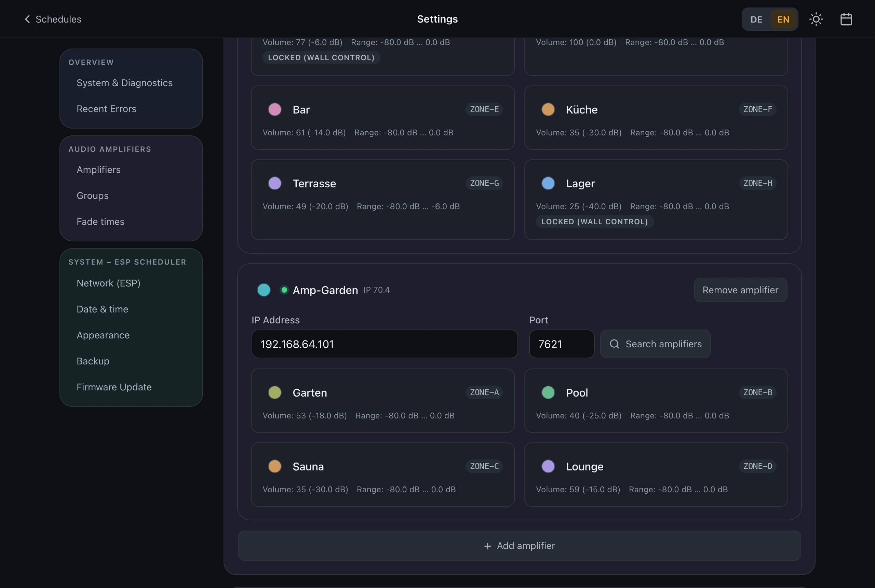The width and height of the screenshot is (875, 588).
Task: Click the green online status dot of Amp-Garden
Action: point(284,290)
